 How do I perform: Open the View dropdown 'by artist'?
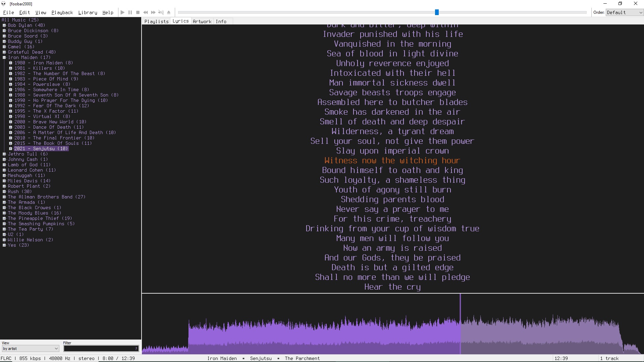pyautogui.click(x=30, y=349)
